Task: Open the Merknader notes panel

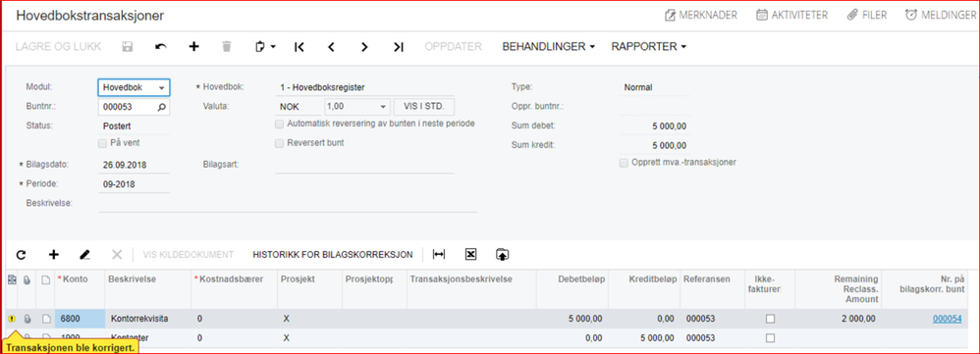Action: coord(700,15)
